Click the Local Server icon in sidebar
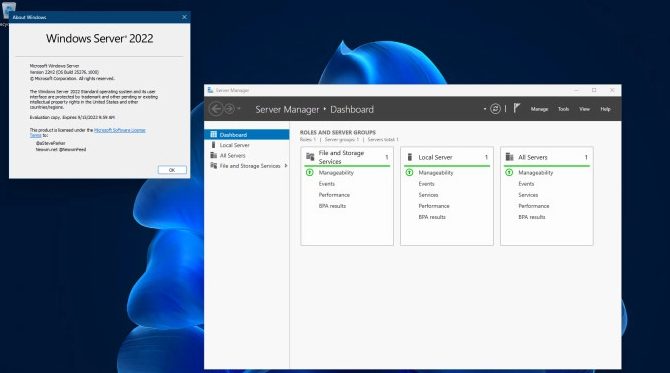 [213, 145]
